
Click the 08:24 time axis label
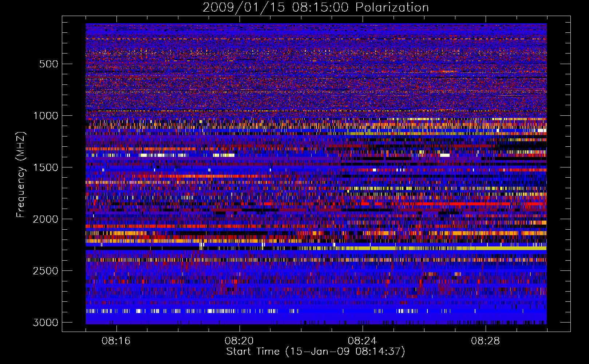362,341
